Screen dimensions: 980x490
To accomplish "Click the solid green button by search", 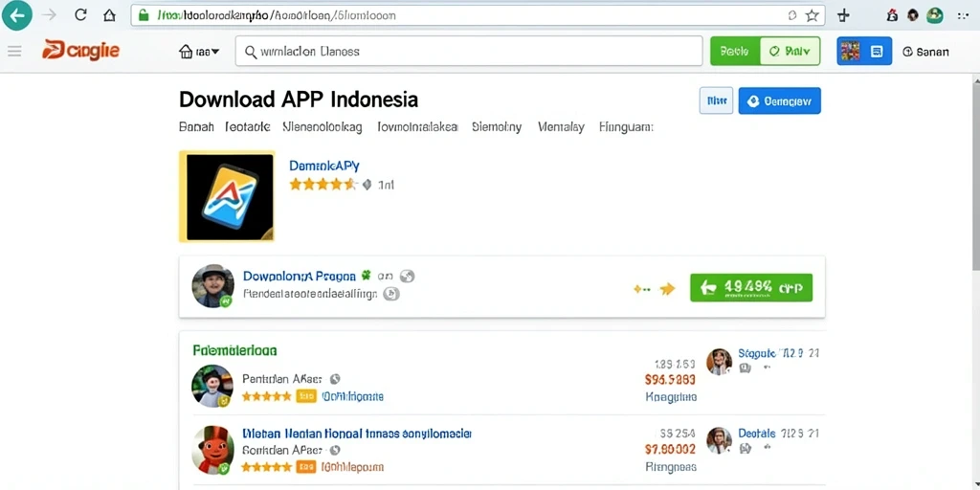I will click(735, 52).
